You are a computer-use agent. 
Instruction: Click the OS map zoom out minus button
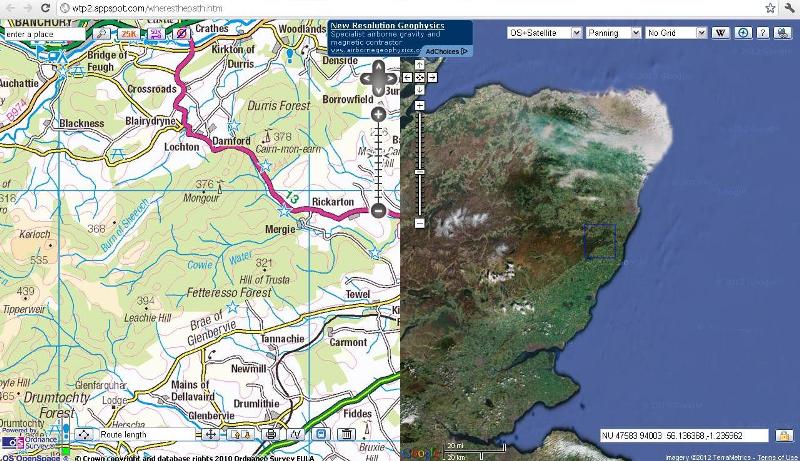[x=378, y=210]
